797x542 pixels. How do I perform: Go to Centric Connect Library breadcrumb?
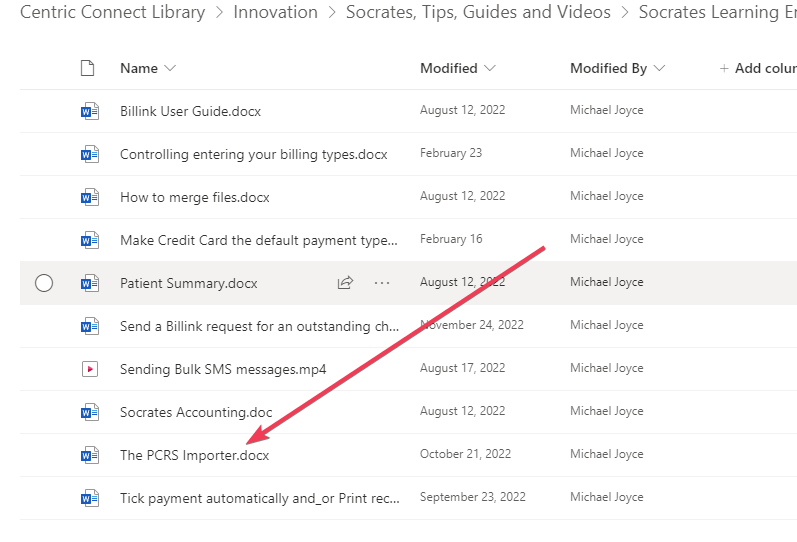tap(113, 12)
